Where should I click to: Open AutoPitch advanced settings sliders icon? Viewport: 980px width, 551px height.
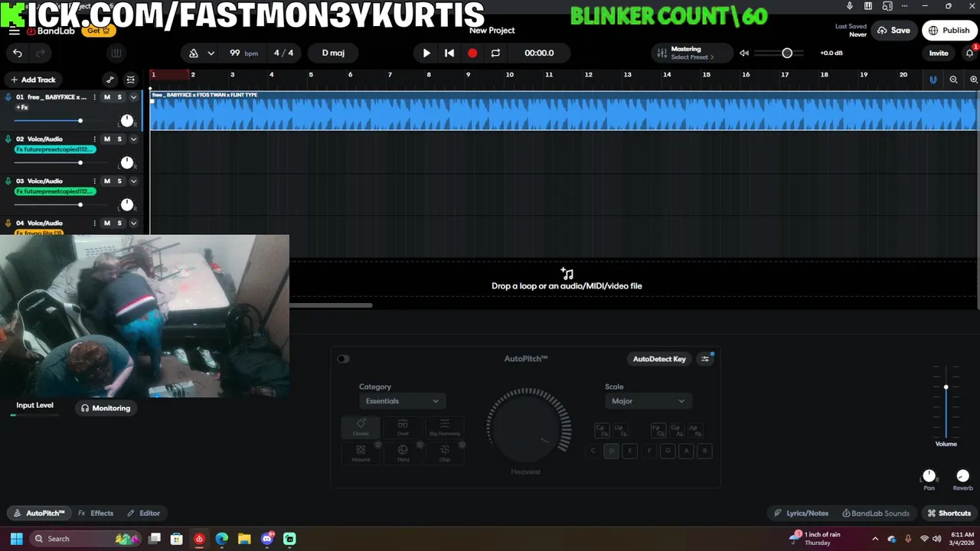705,359
